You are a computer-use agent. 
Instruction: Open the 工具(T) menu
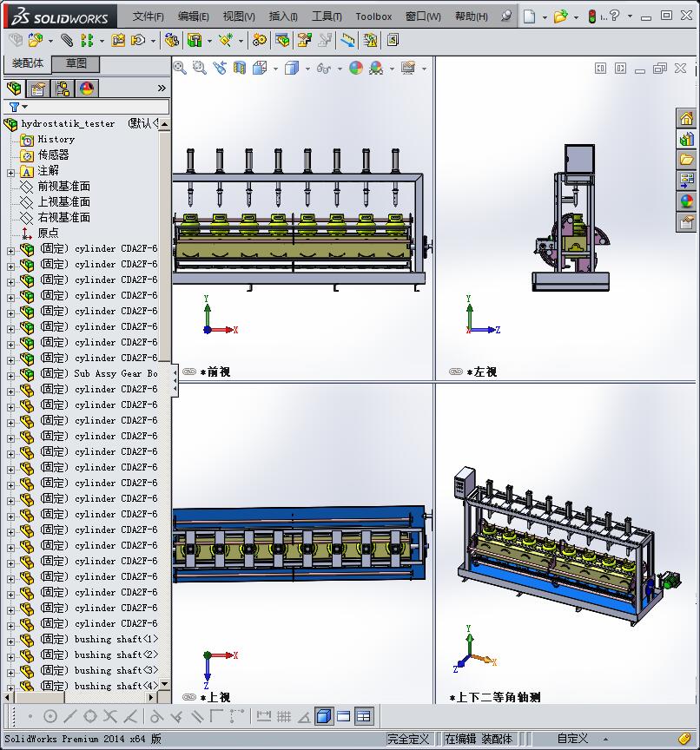[x=327, y=16]
